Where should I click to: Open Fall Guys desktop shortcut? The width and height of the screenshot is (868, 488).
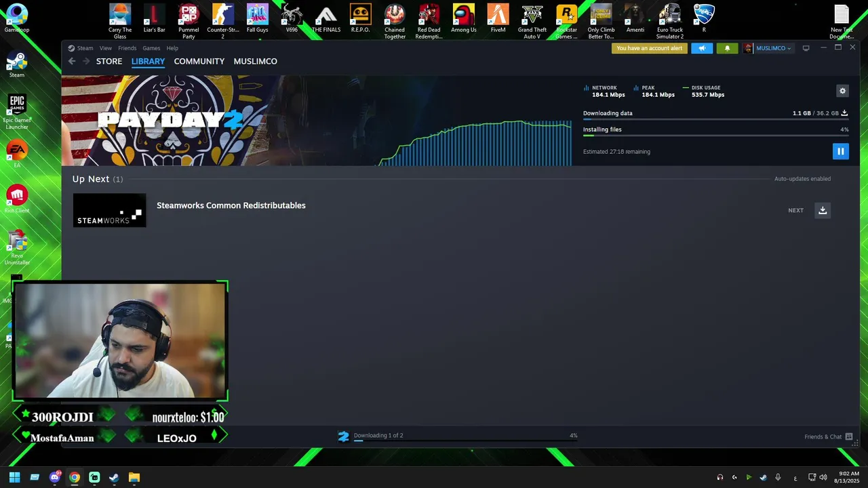257,19
